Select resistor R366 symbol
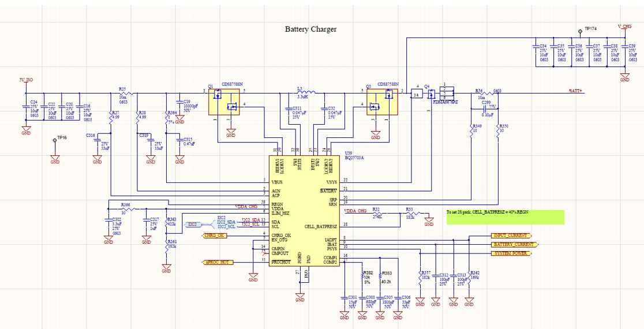This screenshot has width=644, height=329. click(x=128, y=208)
